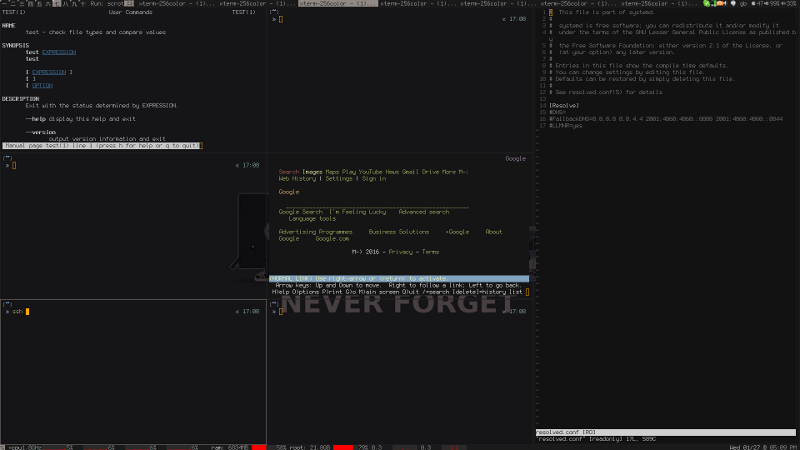The image size is (800, 450).
Task: Switch to workspace two tag
Action: coord(13,3)
